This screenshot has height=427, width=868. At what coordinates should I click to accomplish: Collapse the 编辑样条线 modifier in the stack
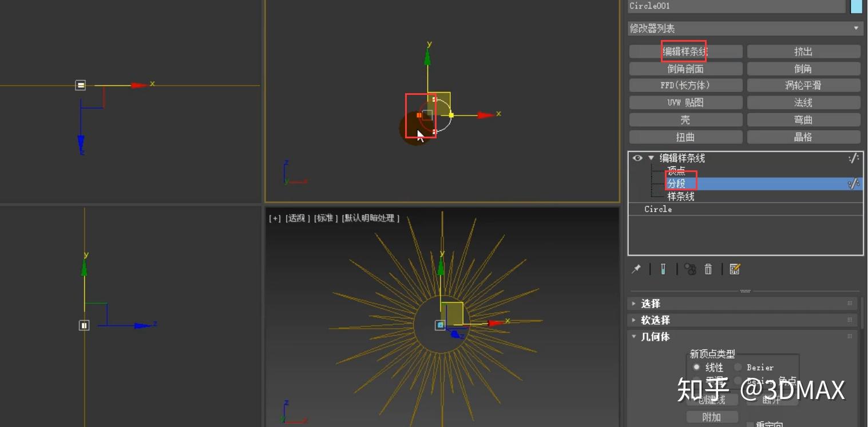point(651,158)
